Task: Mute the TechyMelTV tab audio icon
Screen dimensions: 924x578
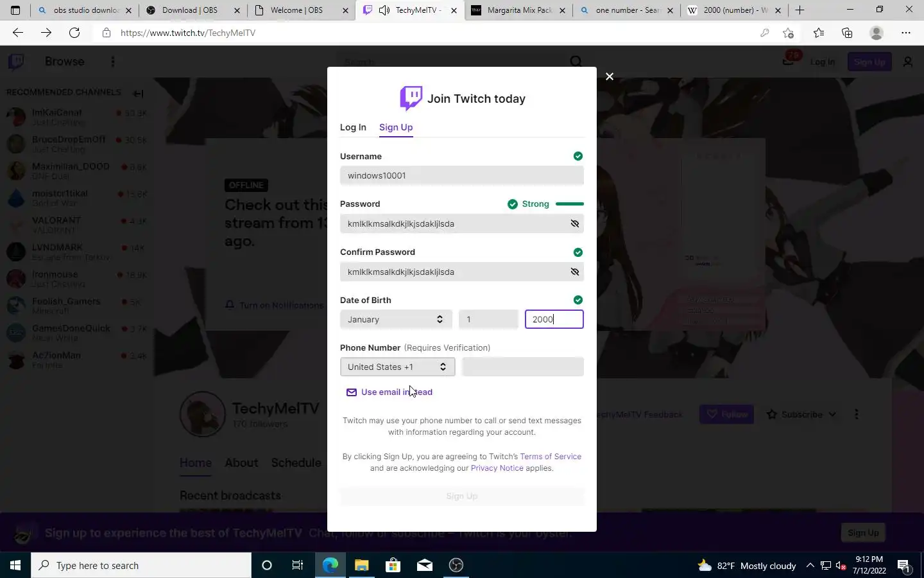Action: [x=384, y=10]
